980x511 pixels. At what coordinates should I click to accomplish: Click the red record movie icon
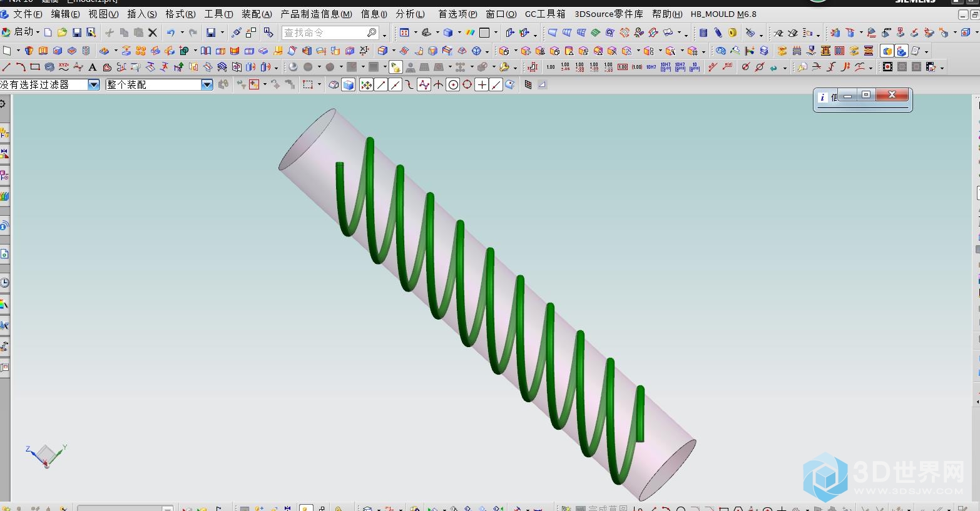pyautogui.click(x=887, y=67)
